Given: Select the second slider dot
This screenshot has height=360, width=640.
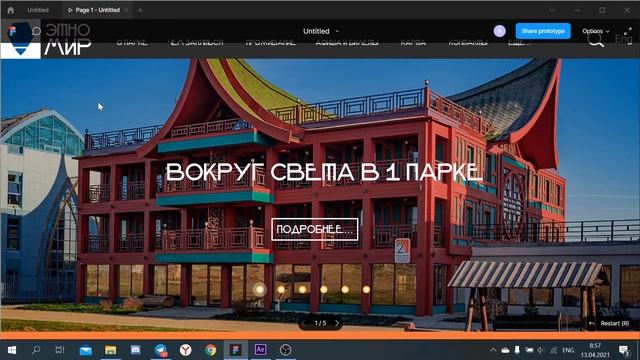Looking at the screenshot, I should (281, 289).
